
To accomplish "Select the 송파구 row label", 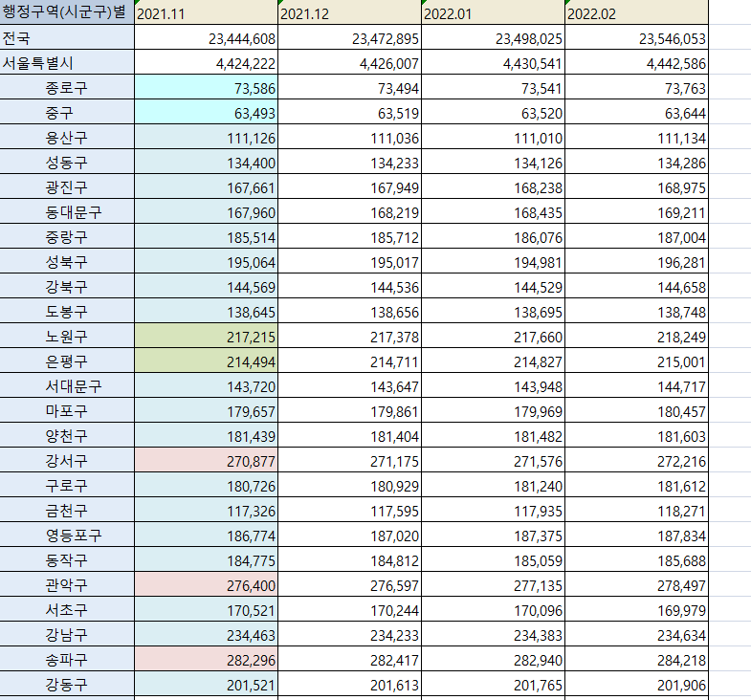I will pos(67,659).
